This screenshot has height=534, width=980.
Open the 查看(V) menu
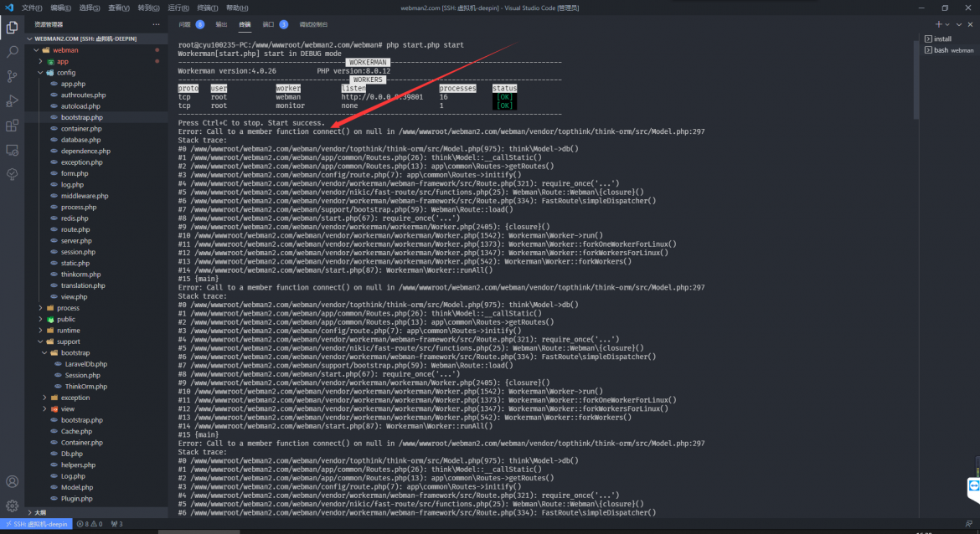coord(119,8)
